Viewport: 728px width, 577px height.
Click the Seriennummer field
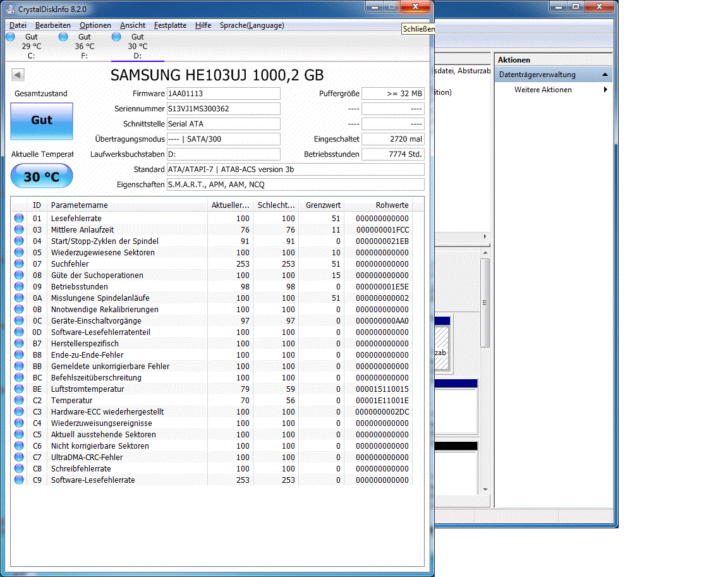click(223, 109)
